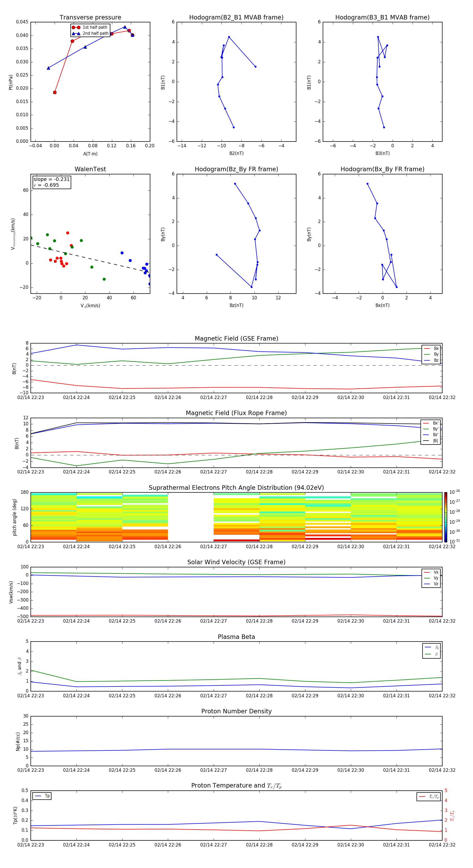Image resolution: width=473 pixels, height=868 pixels.
Task: Click the 'Tp(10^6K)' y-axis label
Action: tap(15, 816)
